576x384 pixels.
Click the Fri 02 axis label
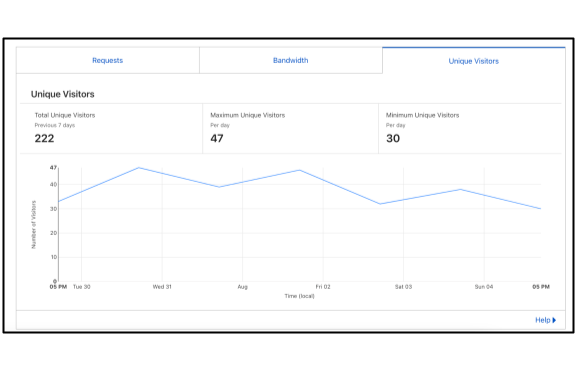click(x=323, y=287)
